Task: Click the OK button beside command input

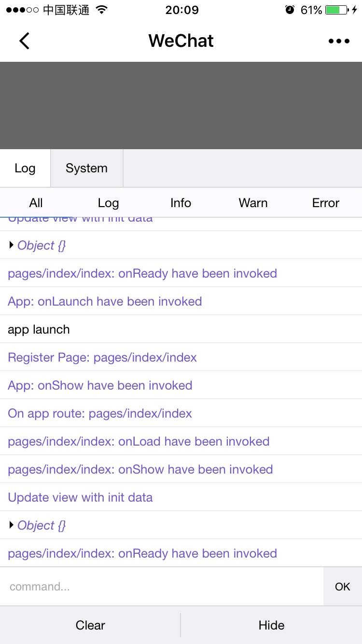Action: 343,587
